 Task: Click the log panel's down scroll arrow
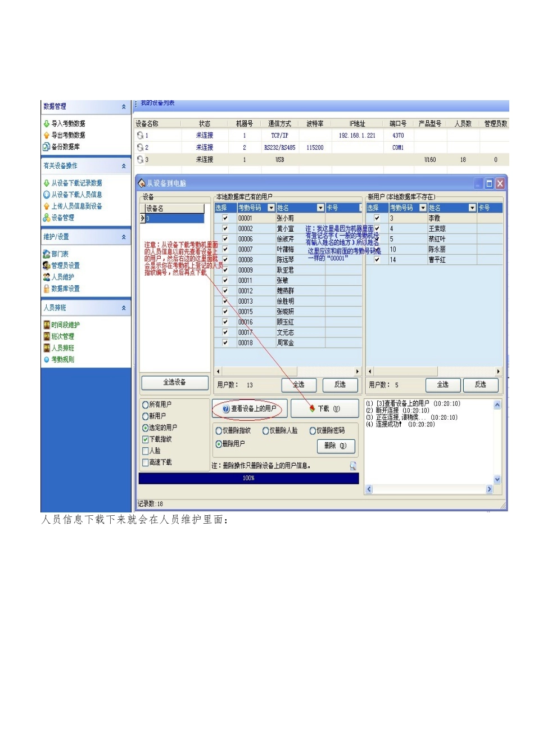[497, 479]
